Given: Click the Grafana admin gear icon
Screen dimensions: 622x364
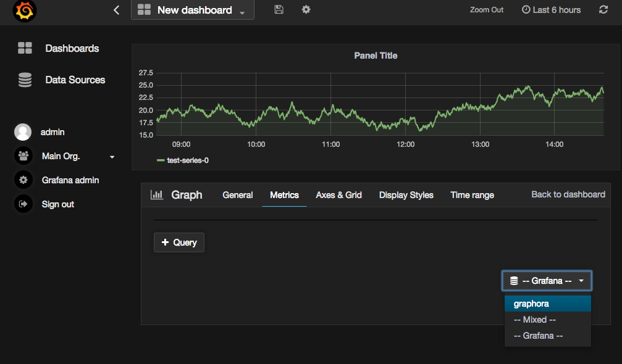Looking at the screenshot, I should tap(23, 180).
